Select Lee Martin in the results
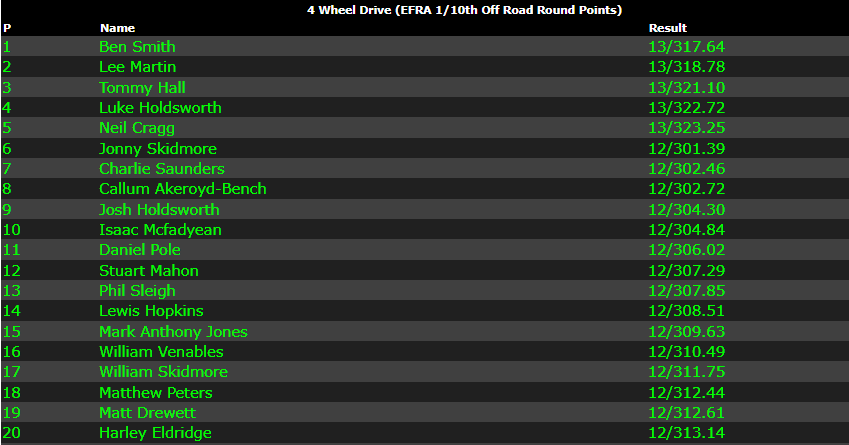 137,67
